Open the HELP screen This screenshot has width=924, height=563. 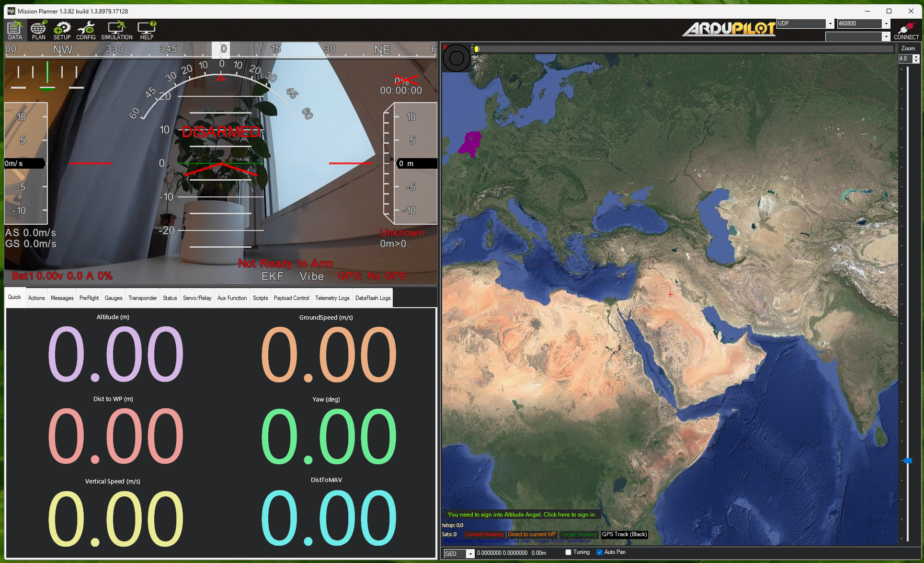tap(146, 30)
